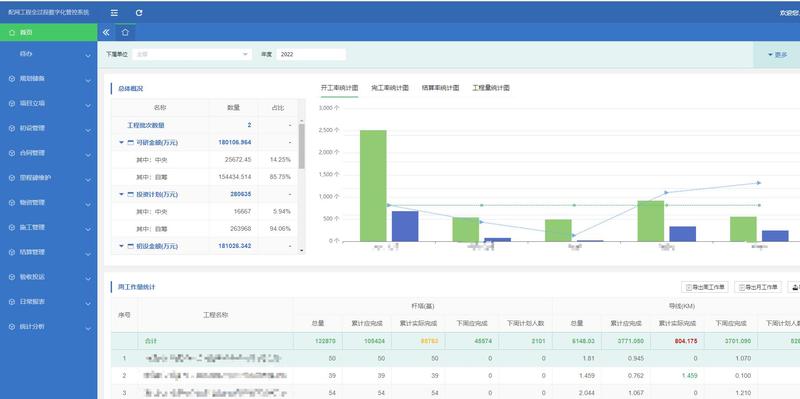This screenshot has width=800, height=399.
Task: Click the total value 6148.03
Action: tap(584, 341)
